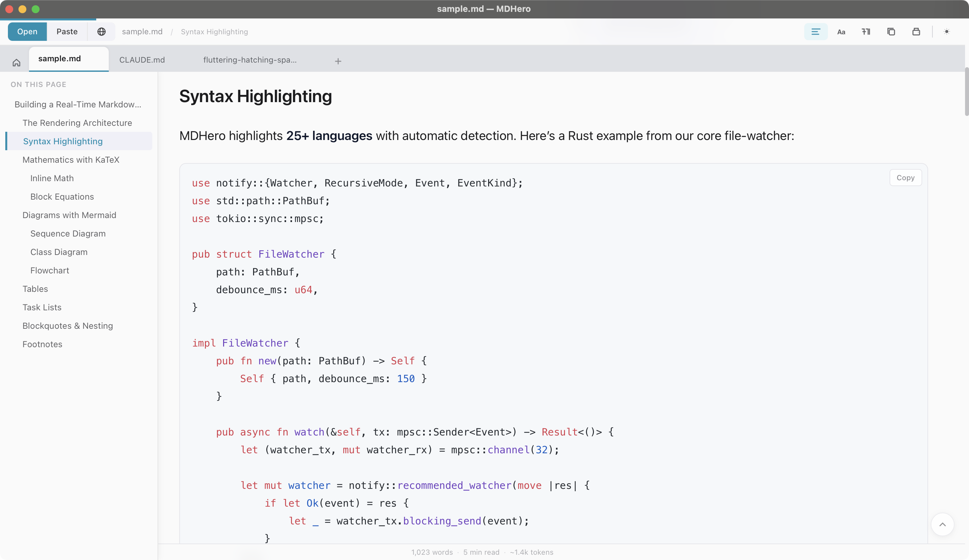Click the 'use std::path::PathBuf;' code line
969x560 pixels.
pyautogui.click(x=261, y=201)
